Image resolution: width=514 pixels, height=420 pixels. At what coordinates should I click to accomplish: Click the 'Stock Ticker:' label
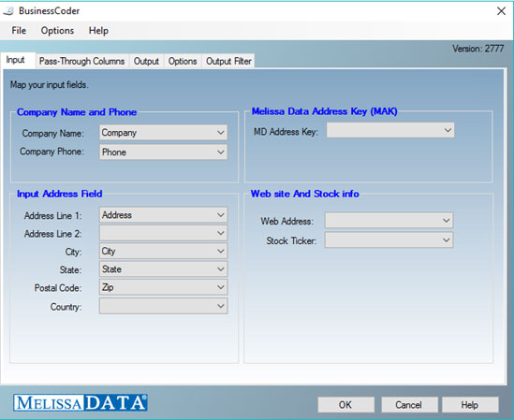291,240
